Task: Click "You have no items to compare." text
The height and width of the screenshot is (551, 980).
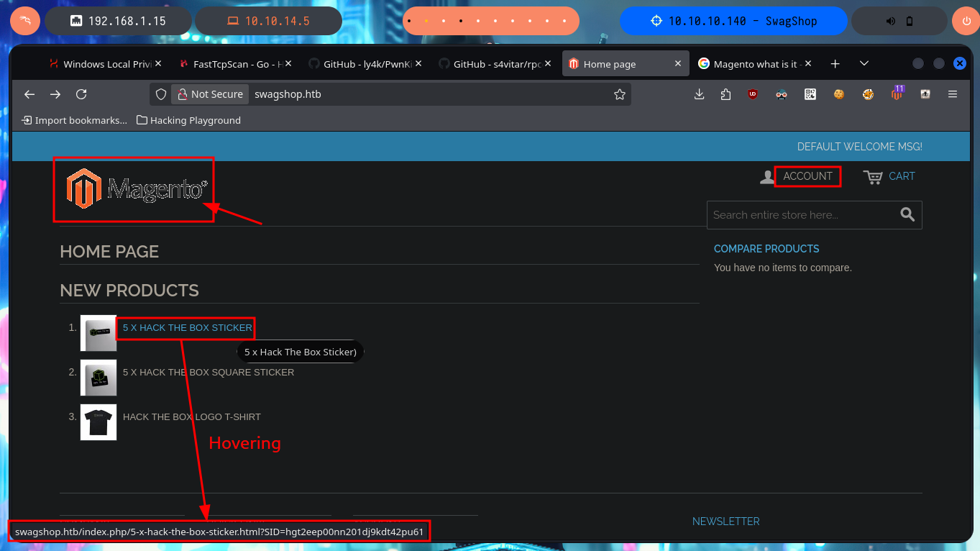Action: click(783, 268)
